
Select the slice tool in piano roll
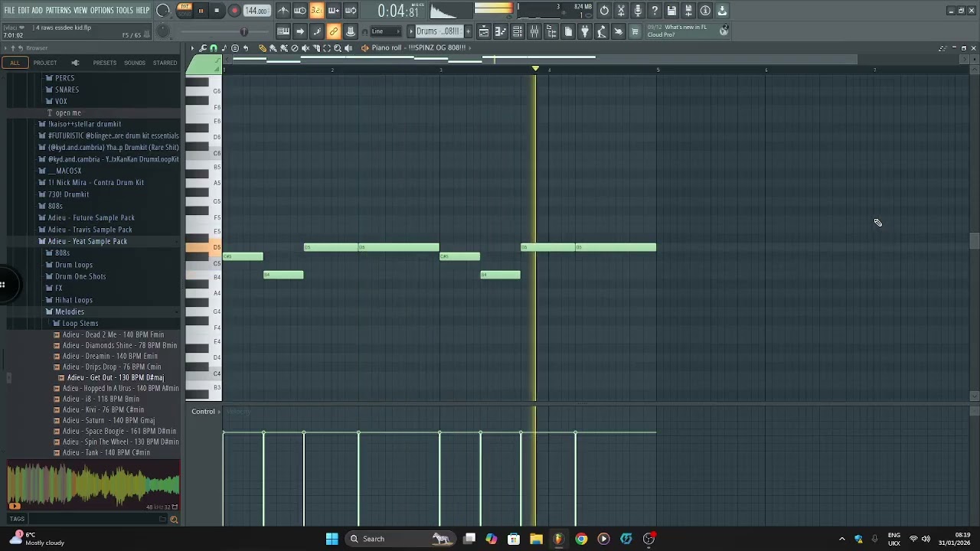tap(316, 48)
